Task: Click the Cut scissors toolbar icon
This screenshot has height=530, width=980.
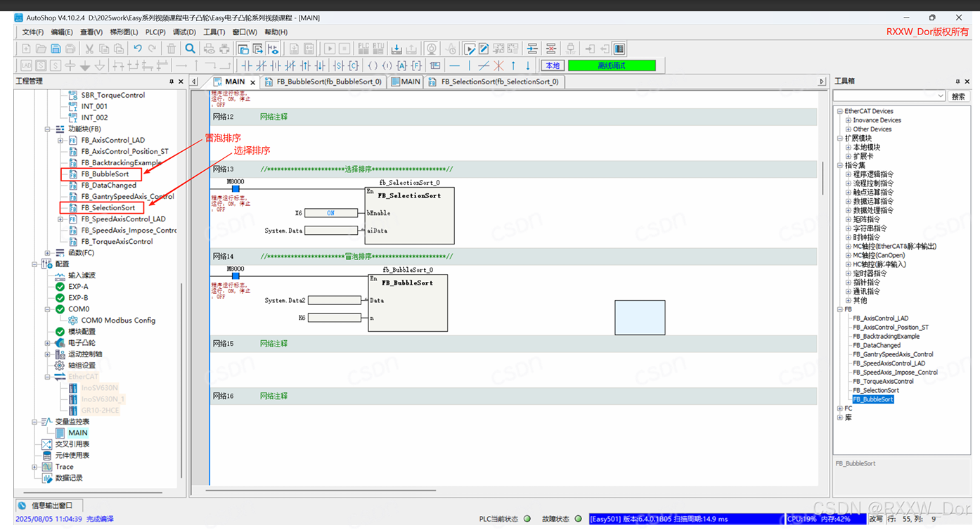Action: coord(89,49)
